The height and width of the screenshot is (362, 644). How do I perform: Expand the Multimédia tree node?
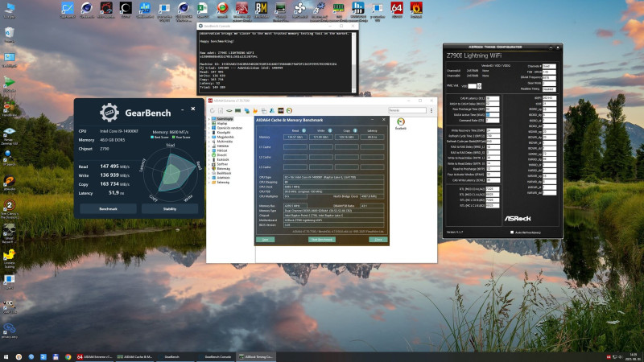click(x=209, y=142)
